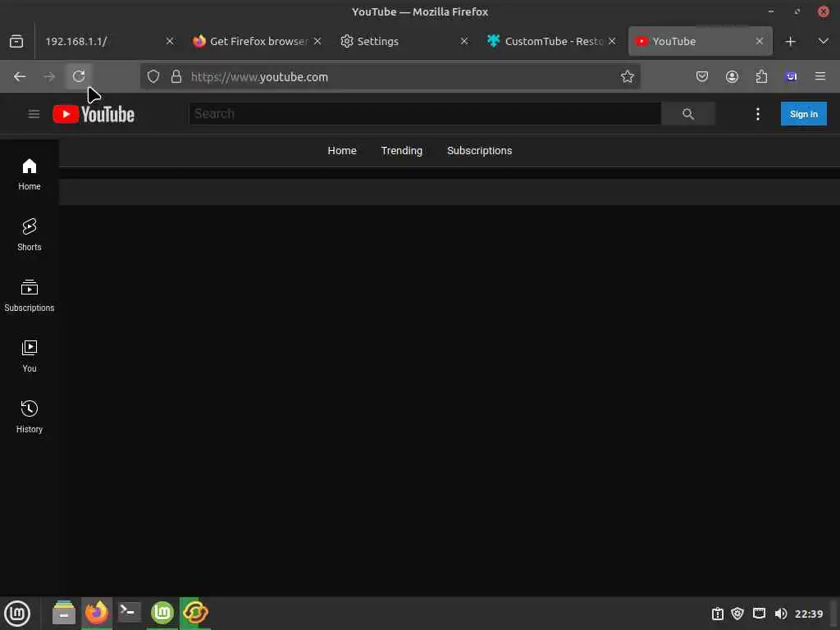The image size is (840, 630).
Task: Click the Sign in button
Action: click(804, 113)
